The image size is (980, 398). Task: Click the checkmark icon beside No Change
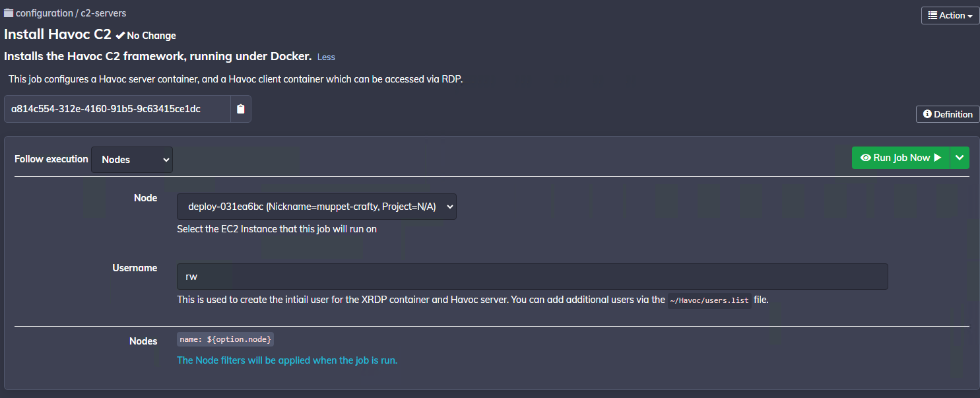click(120, 35)
